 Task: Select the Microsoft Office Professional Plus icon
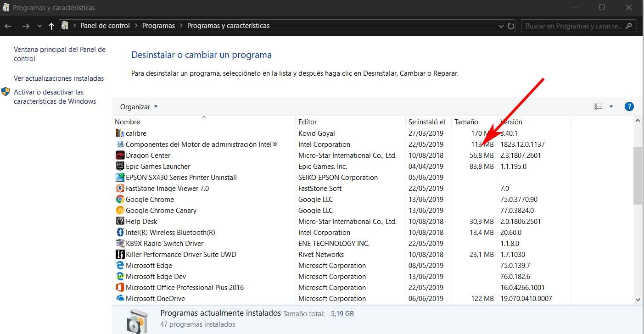(120, 288)
